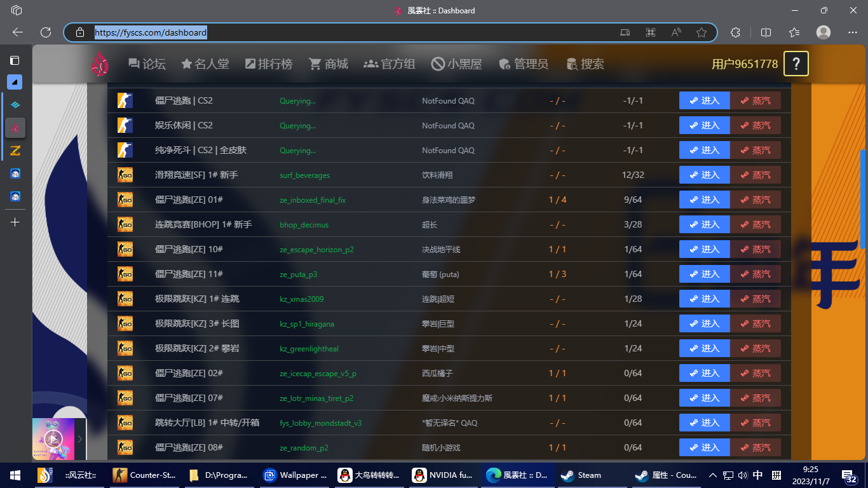The width and height of the screenshot is (868, 488).
Task: Go to 排行榜 rankings menu item
Action: [269, 64]
